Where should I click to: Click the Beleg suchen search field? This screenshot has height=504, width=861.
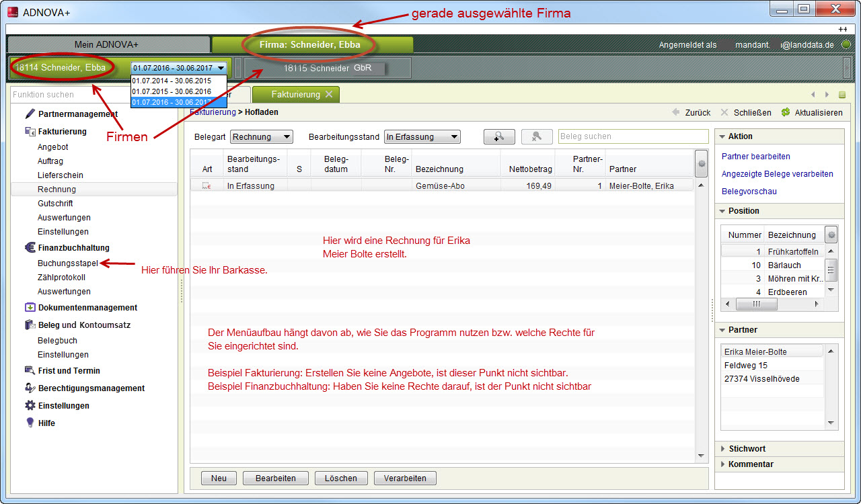pos(632,136)
